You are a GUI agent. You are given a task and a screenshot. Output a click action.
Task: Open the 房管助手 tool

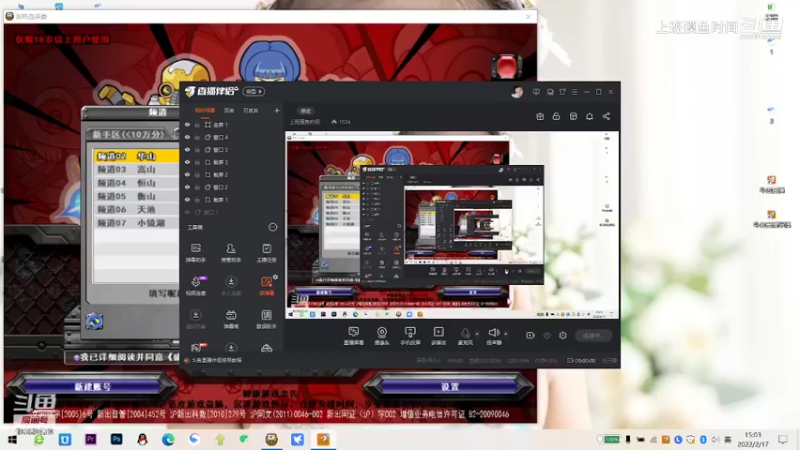coord(231,252)
